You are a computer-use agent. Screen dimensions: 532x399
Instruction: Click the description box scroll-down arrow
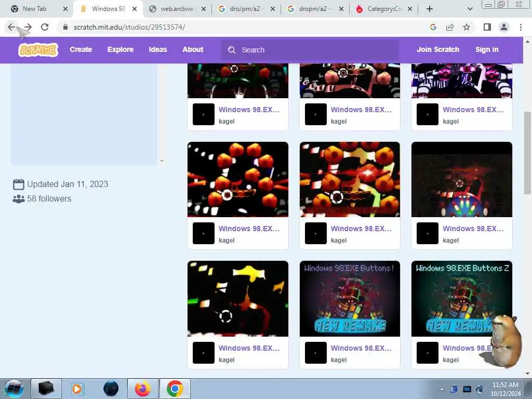tap(162, 161)
